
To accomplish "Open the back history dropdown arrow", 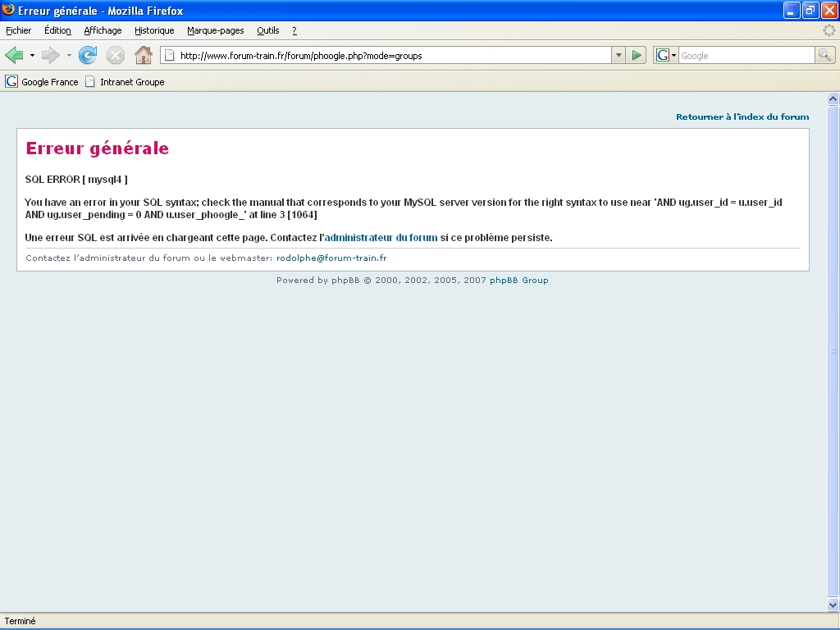I will click(32, 55).
